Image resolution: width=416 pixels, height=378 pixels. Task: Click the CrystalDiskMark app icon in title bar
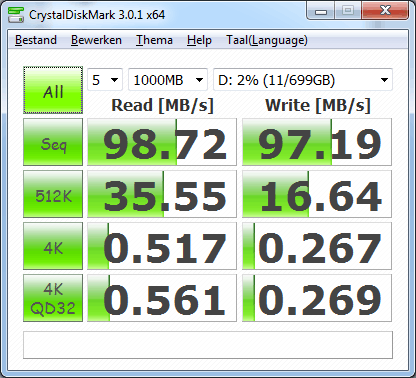point(16,14)
